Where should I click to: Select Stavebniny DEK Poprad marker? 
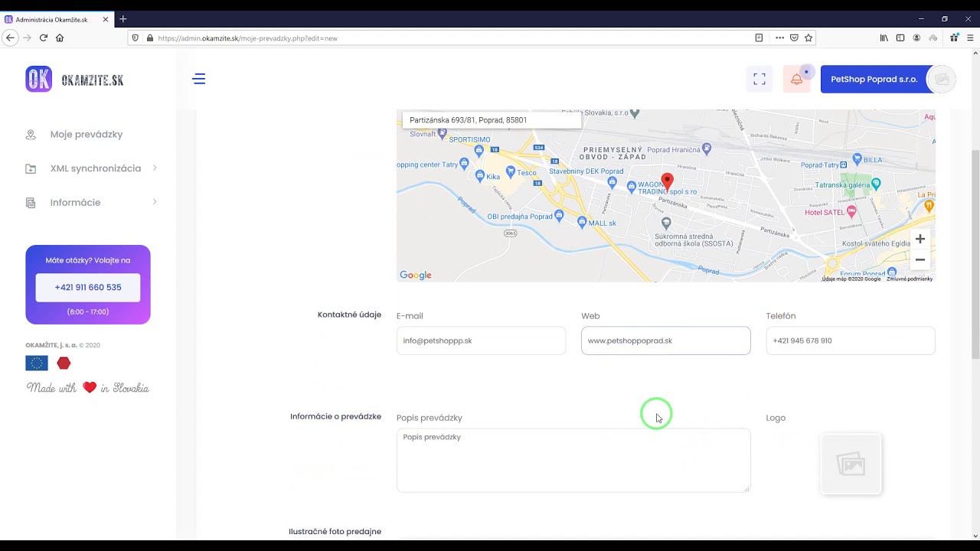point(612,181)
